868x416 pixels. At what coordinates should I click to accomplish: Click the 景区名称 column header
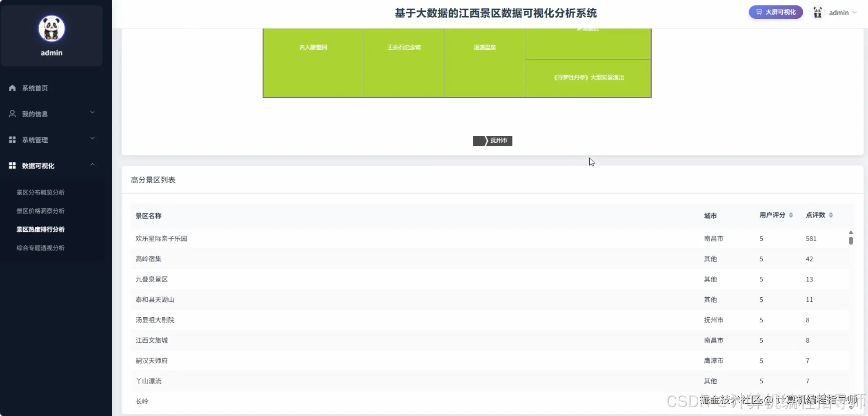(x=149, y=216)
